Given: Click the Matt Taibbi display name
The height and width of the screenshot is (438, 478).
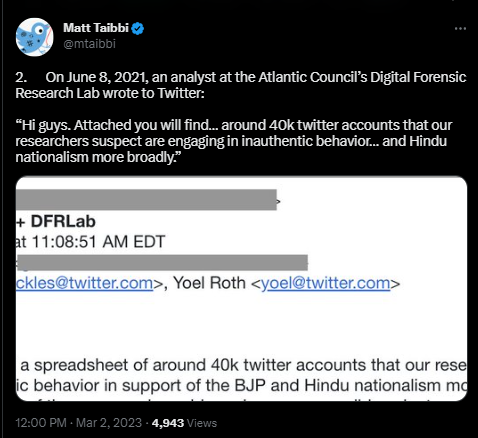Looking at the screenshot, I should click(x=96, y=28).
